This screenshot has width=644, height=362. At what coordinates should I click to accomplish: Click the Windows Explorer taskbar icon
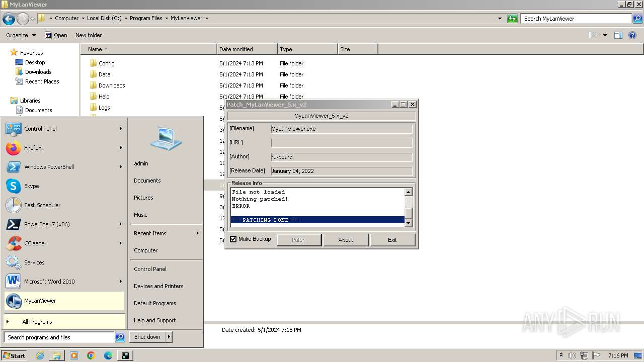(x=57, y=355)
